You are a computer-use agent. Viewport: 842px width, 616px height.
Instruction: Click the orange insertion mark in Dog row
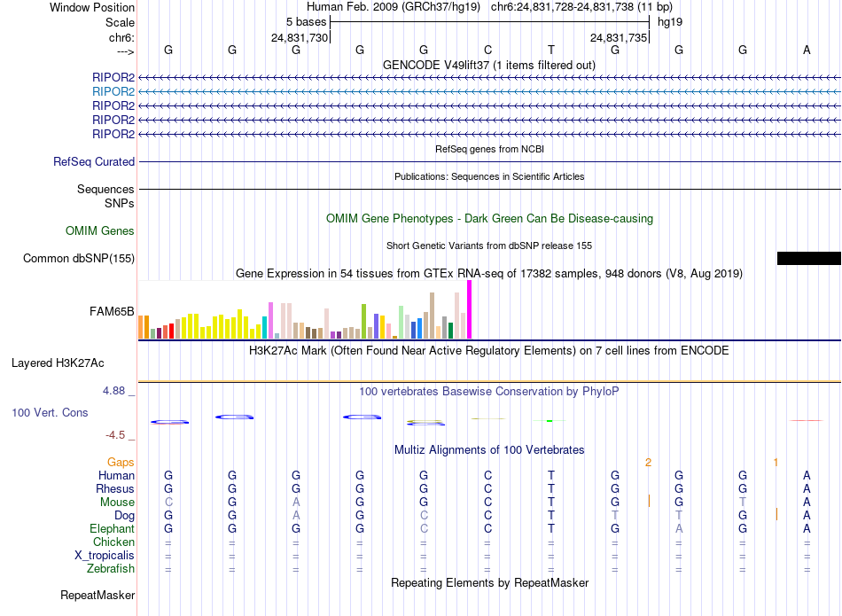click(776, 514)
